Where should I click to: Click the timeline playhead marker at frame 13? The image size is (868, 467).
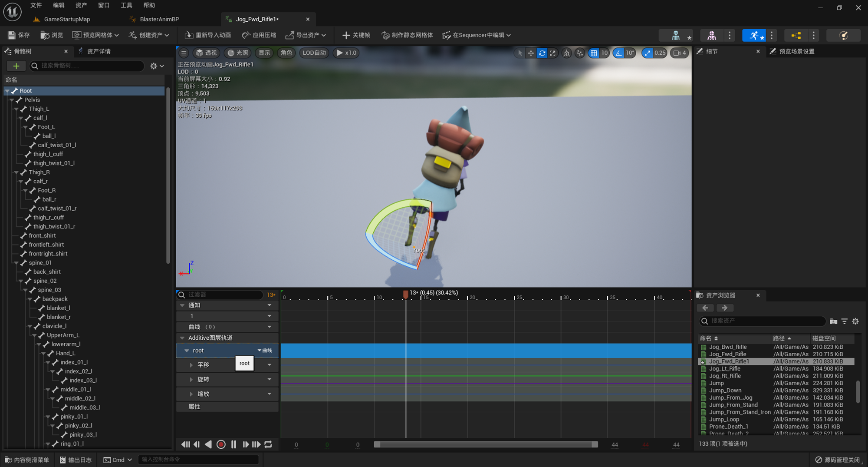click(x=406, y=295)
